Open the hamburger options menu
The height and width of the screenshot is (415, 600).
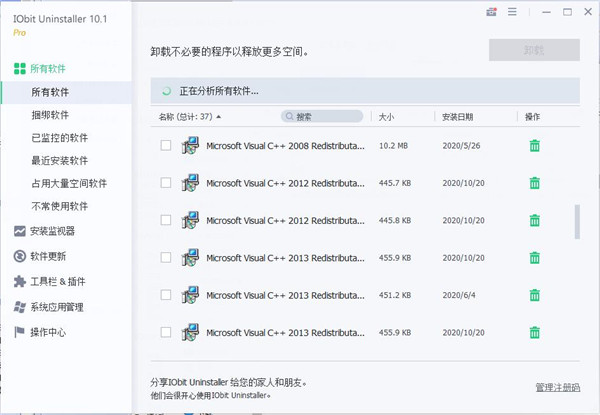pos(512,12)
